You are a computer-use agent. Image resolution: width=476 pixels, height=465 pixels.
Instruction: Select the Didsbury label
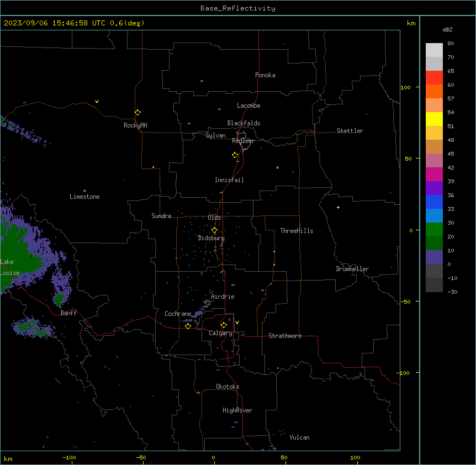click(211, 238)
